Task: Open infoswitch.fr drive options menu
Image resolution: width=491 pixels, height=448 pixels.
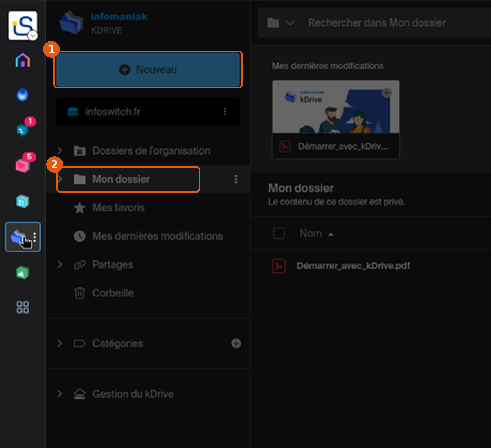Action: point(225,112)
